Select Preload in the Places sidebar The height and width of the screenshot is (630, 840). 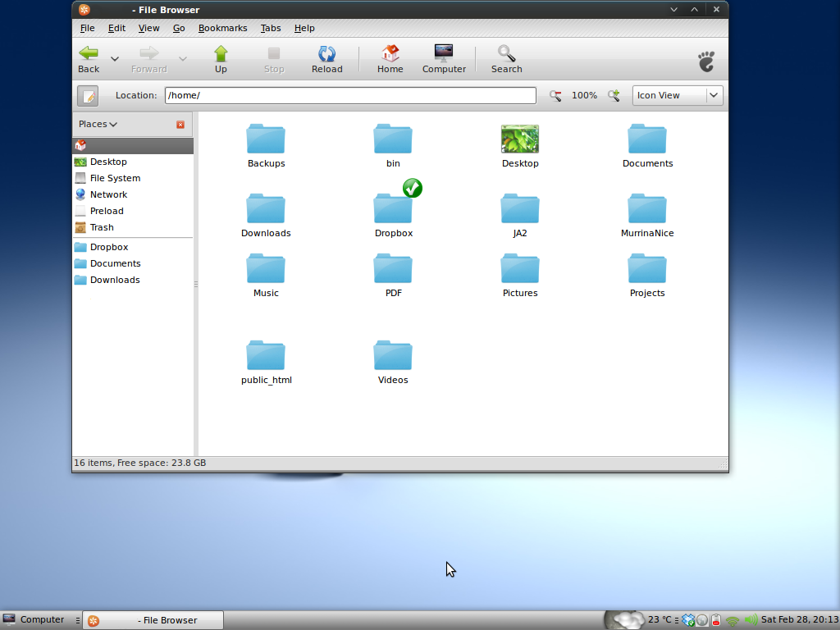click(133, 211)
